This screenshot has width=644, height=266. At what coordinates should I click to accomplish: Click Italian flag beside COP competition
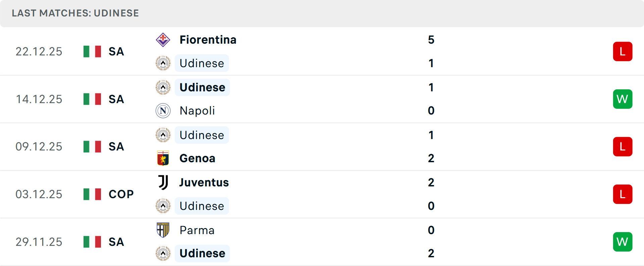[x=92, y=194]
